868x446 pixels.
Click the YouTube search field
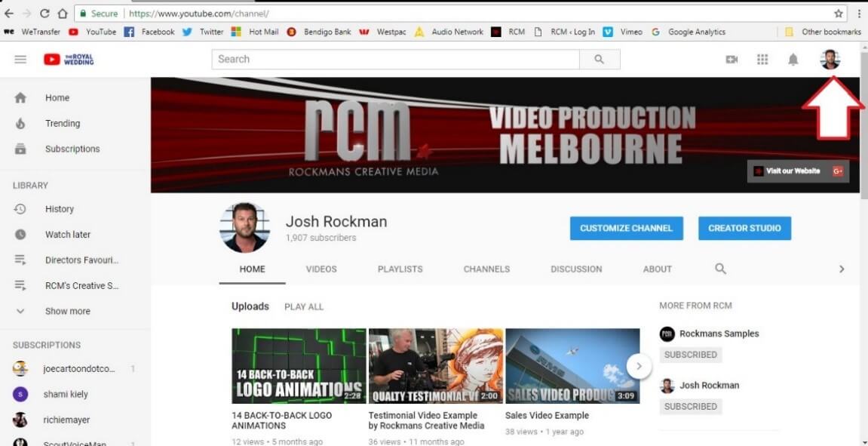click(x=395, y=60)
